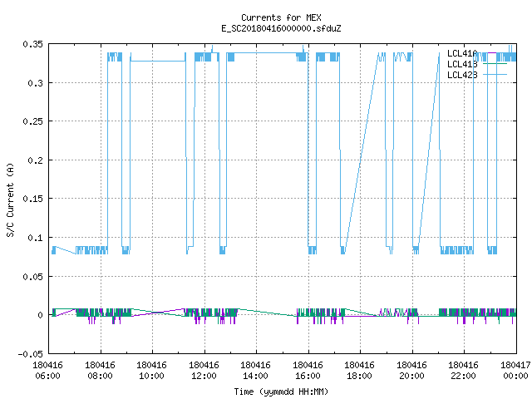
Task: Click the flat blue 0.338 plateau near 14:00
Action: tap(266, 53)
